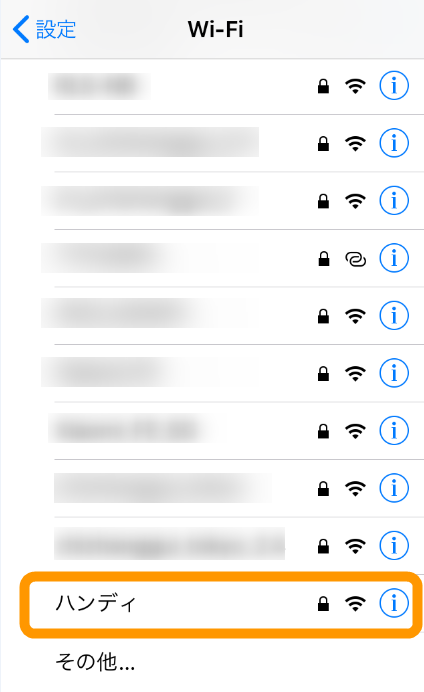Screen dimensions: 424x692
Task: Tap the lock icon on the ハンディ row
Action: pos(323,603)
